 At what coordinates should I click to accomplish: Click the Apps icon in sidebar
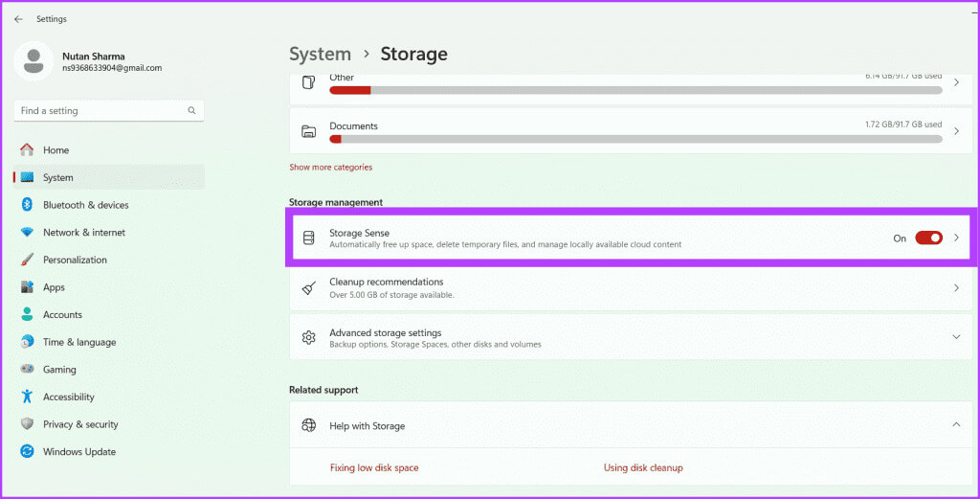(x=27, y=287)
